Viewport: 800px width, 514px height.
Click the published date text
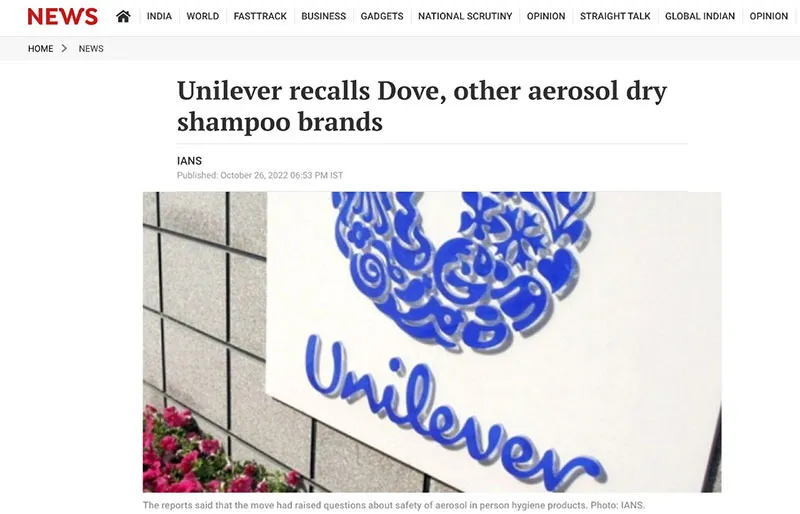tap(260, 175)
